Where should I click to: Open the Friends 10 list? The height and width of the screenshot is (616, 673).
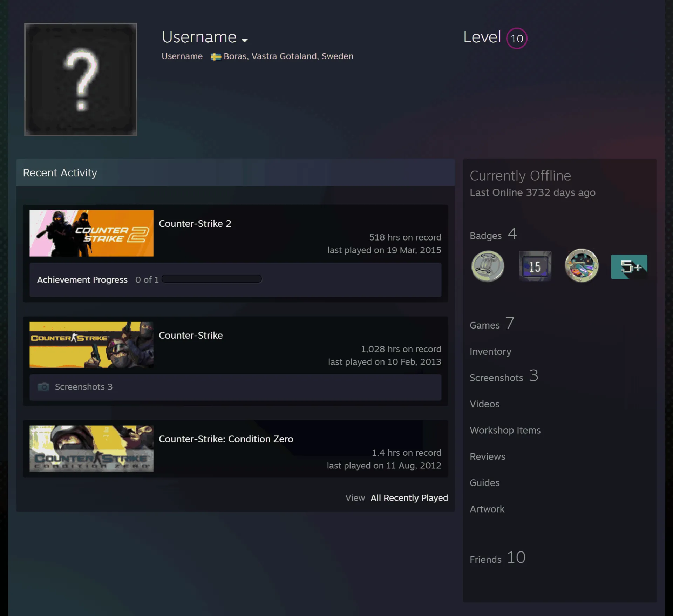(x=497, y=558)
